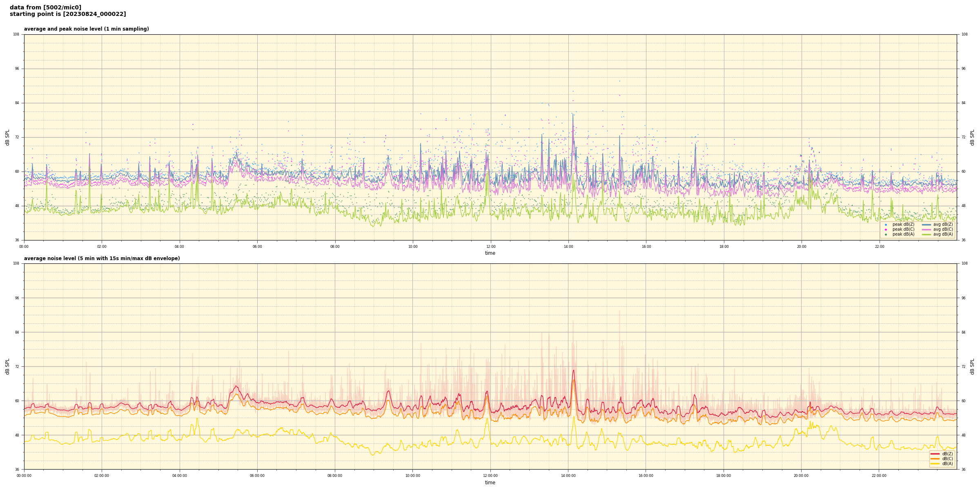
Task: Click the 12:00:00 tick on bottom time axis
Action: pyautogui.click(x=490, y=476)
